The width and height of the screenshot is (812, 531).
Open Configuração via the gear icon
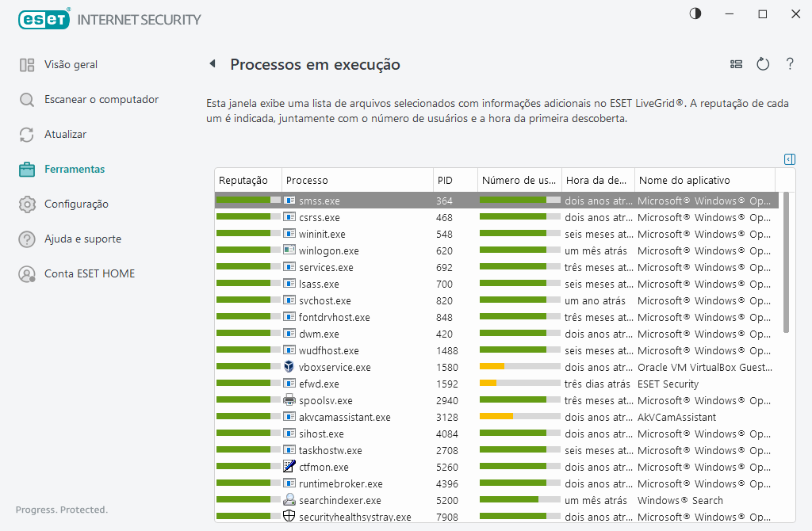tap(26, 204)
